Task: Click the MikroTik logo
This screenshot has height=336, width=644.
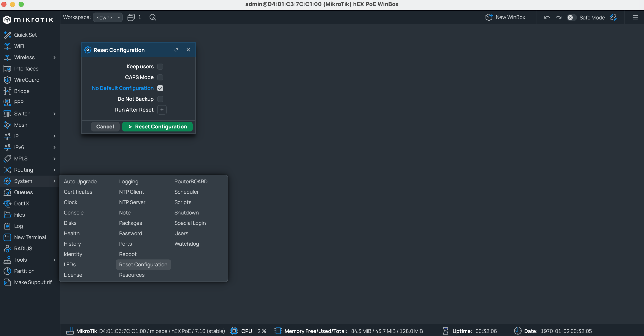Action: 28,19
